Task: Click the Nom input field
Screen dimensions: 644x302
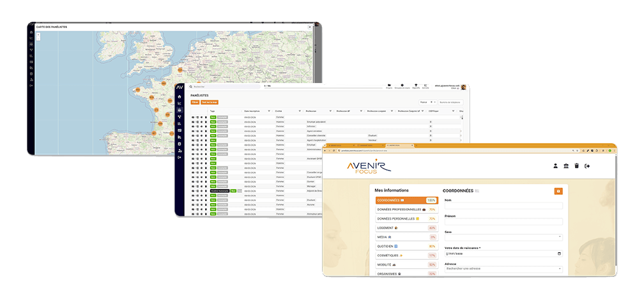Action: [x=503, y=206]
